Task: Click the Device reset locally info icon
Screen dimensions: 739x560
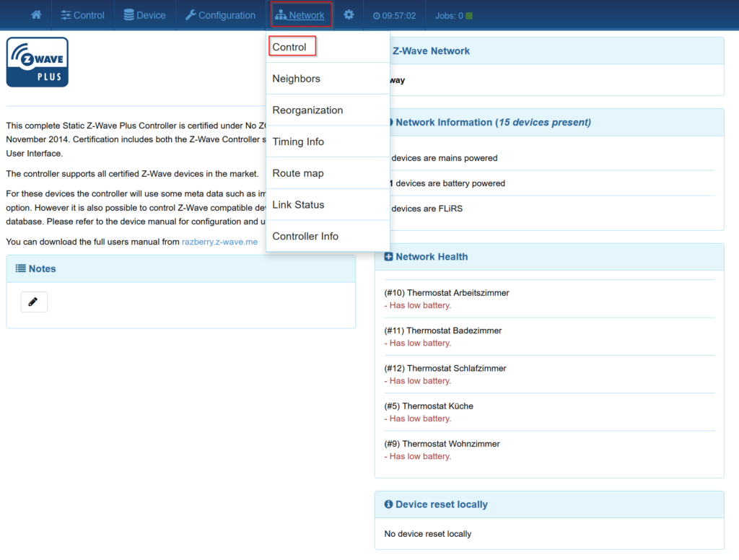Action: (389, 504)
